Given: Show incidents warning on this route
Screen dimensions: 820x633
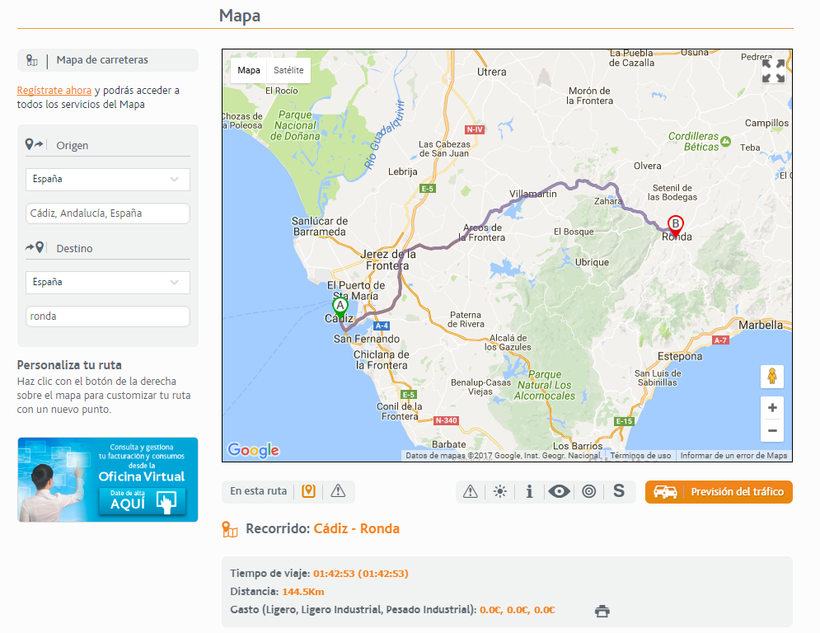Looking at the screenshot, I should pos(338,491).
